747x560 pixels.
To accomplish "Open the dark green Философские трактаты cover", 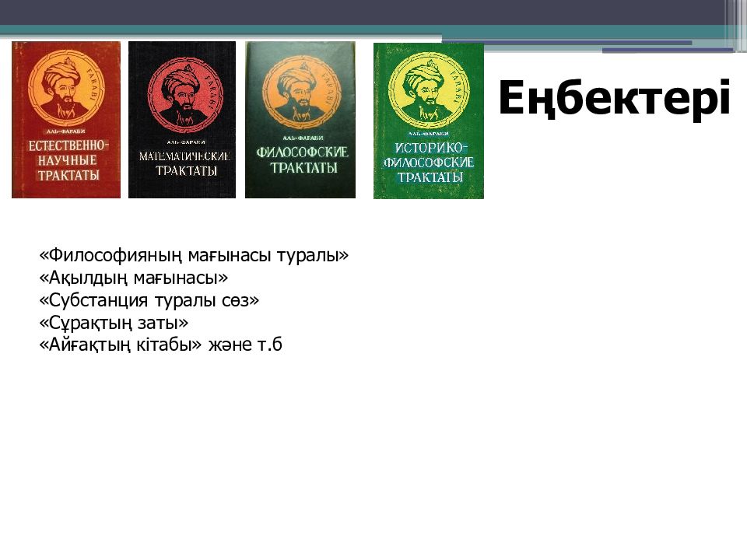I will [x=300, y=120].
